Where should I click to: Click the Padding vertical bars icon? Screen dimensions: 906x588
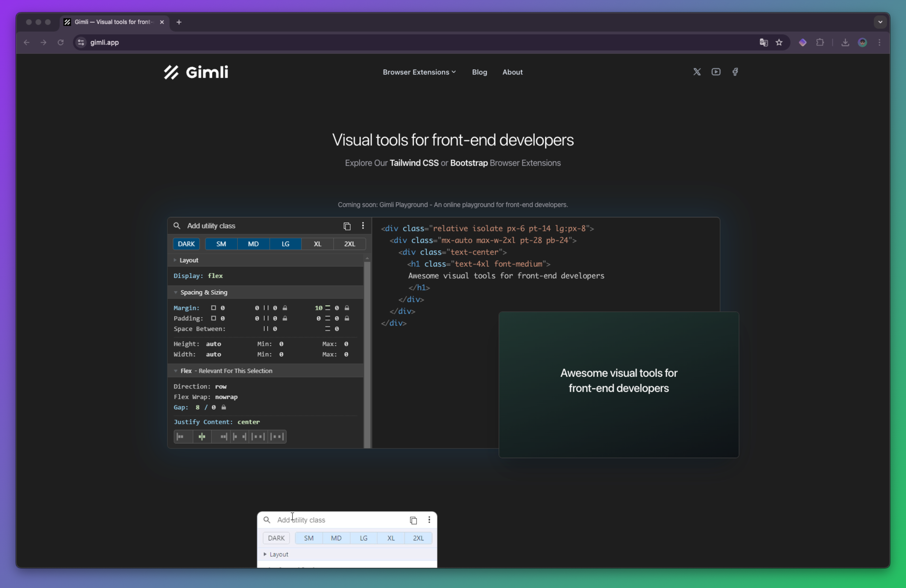327,318
